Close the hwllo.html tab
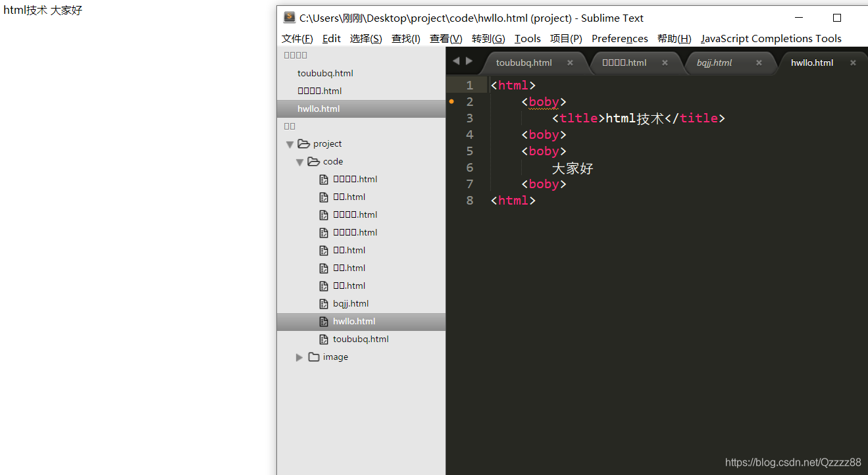 (853, 63)
